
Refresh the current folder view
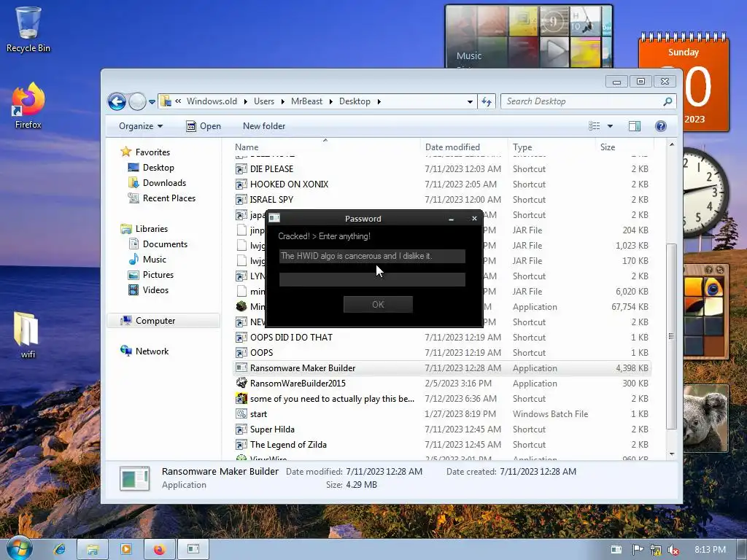487,101
